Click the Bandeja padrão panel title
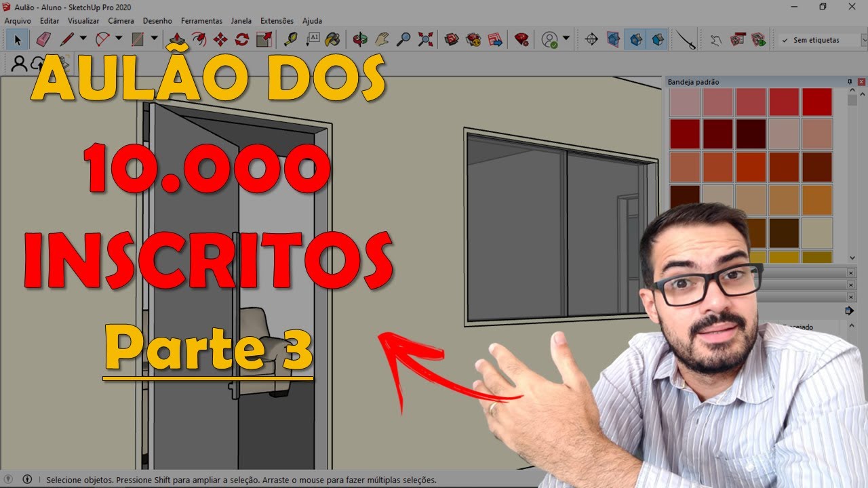 pyautogui.click(x=694, y=82)
